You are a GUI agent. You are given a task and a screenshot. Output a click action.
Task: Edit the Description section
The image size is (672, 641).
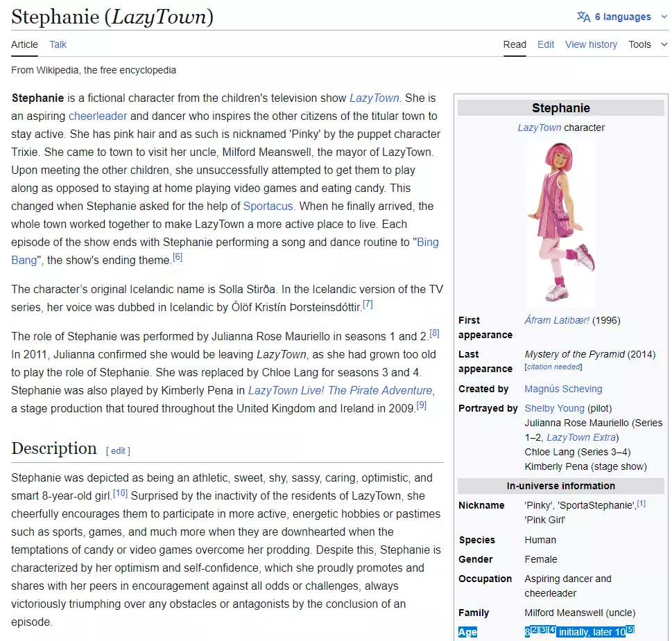point(119,451)
